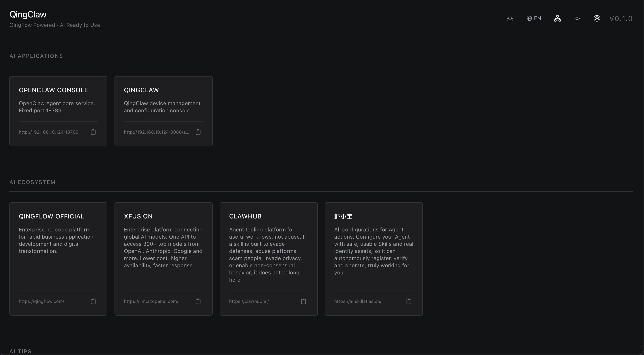
Task: Select the QINGCLAW card title
Action: [x=141, y=90]
